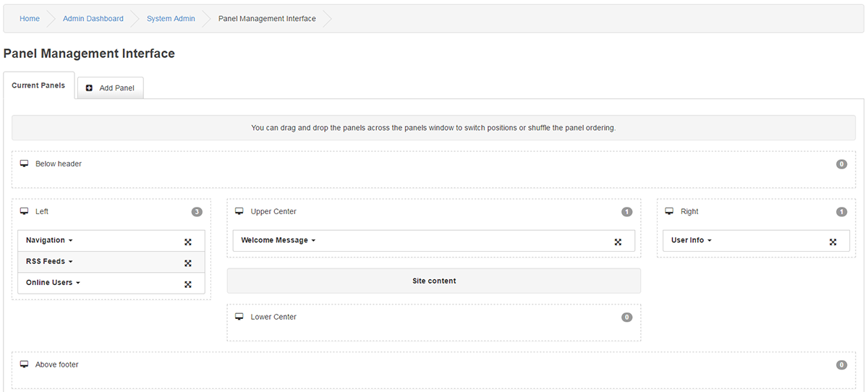This screenshot has width=868, height=392.
Task: Click the move icon on Welcome Message panel
Action: (618, 242)
